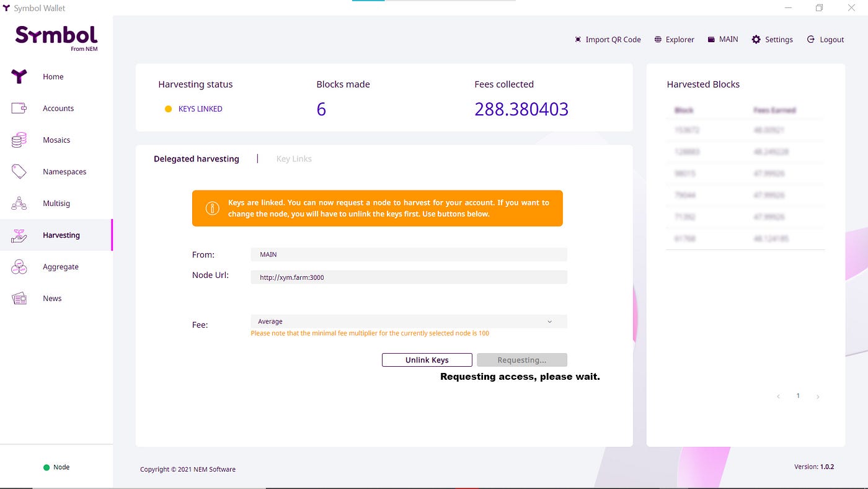Click the MAIN profile label in header
Screen dimensions: 868x489
[728, 39]
